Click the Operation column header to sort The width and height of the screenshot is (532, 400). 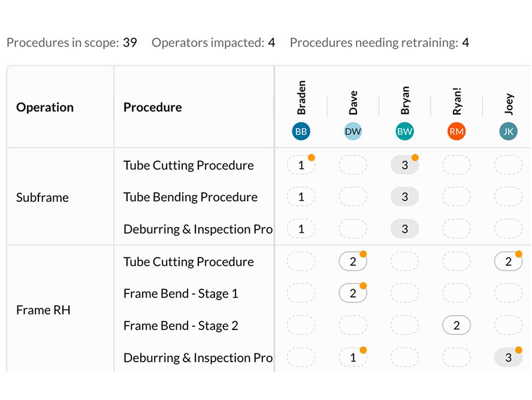[x=44, y=107]
